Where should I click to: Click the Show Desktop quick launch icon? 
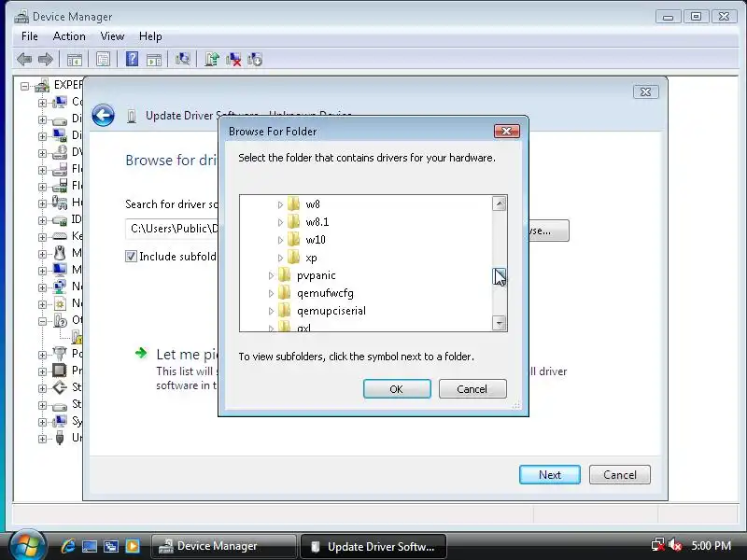point(90,546)
